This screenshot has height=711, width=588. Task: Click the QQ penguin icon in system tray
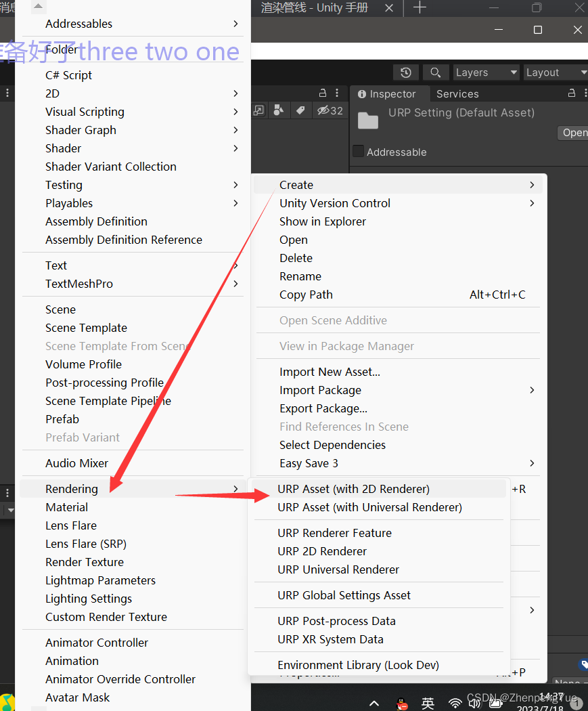401,704
